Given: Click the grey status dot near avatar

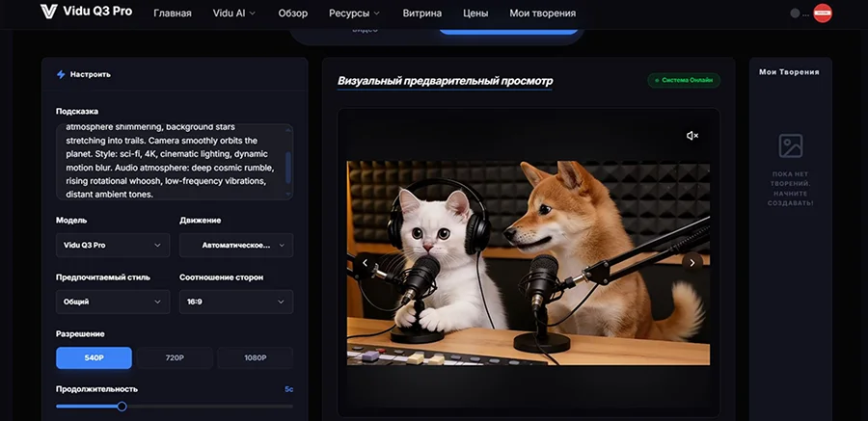Looking at the screenshot, I should (x=795, y=13).
